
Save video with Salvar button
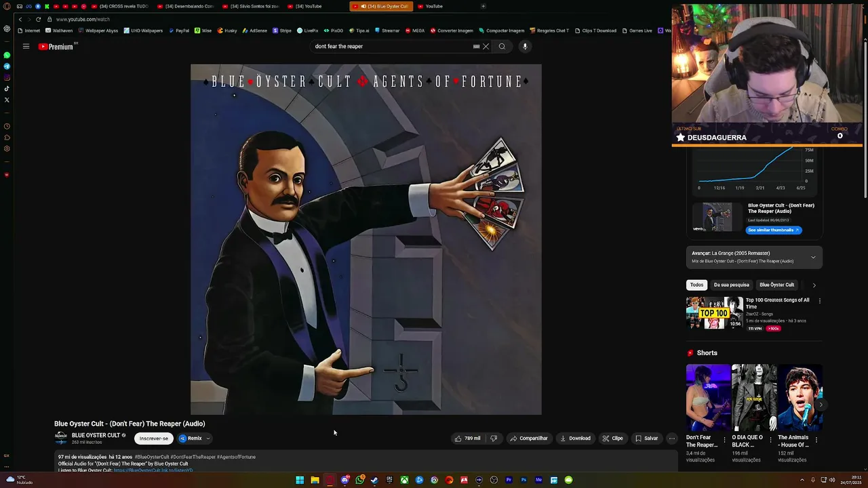pyautogui.click(x=646, y=439)
